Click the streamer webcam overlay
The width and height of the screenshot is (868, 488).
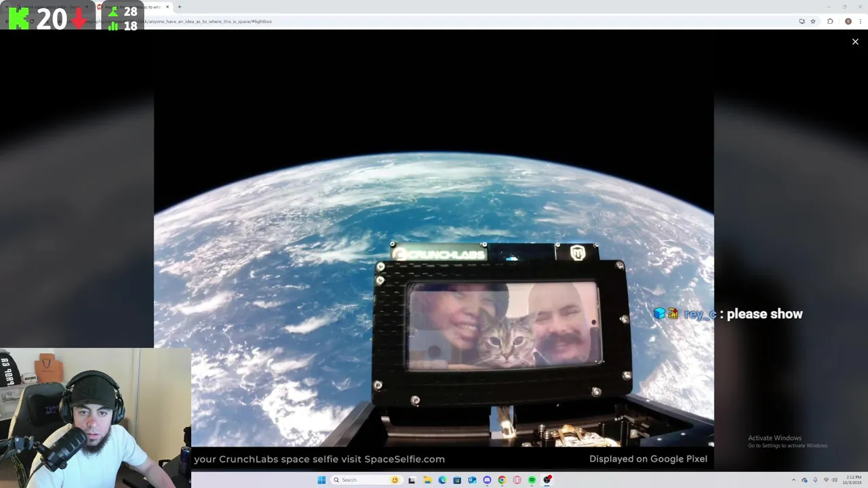96,418
